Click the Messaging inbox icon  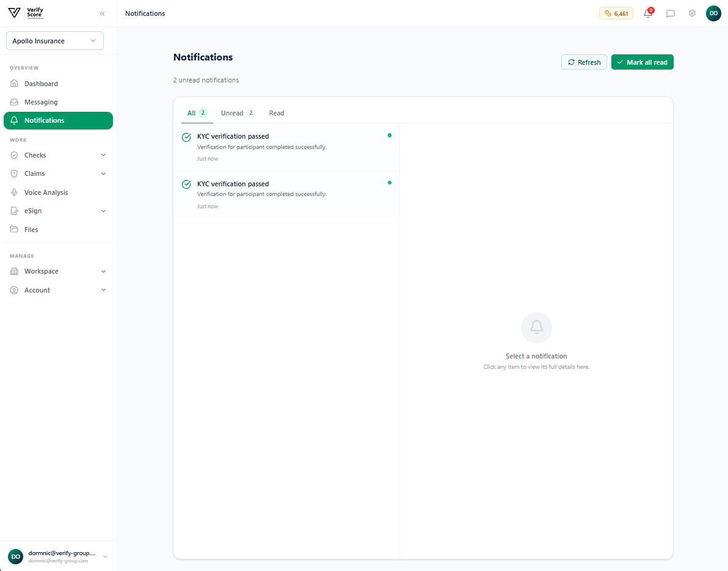pos(15,102)
